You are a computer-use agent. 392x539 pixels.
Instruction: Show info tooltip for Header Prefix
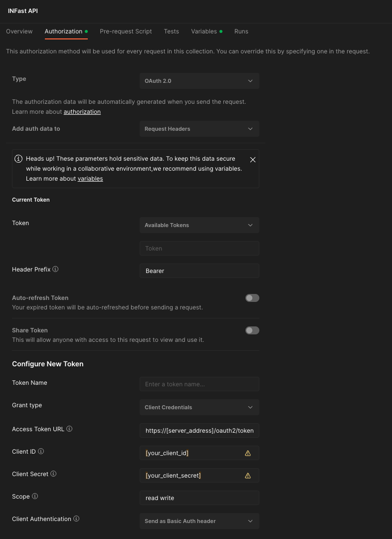55,269
